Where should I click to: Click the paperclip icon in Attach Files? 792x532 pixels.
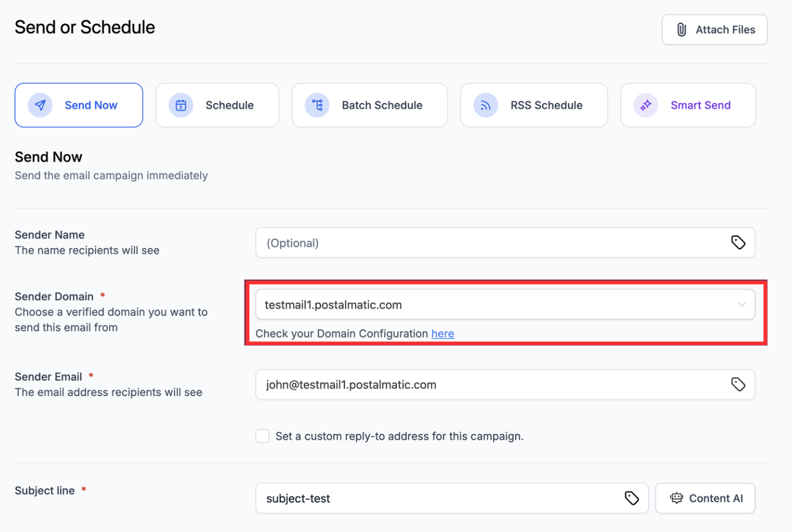click(x=681, y=29)
